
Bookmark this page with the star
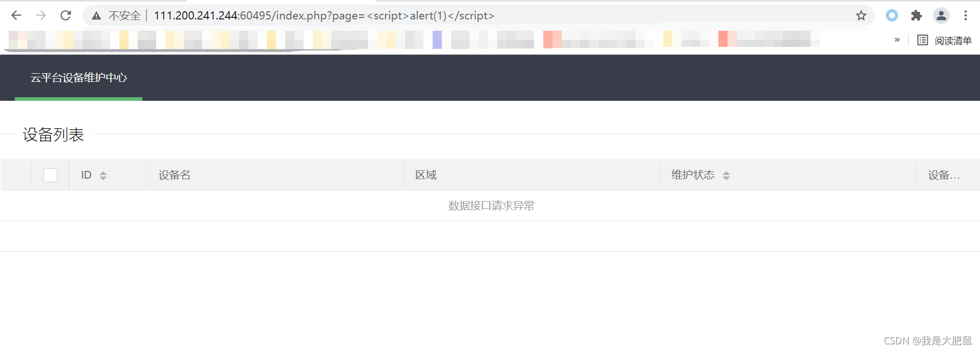[x=861, y=15]
